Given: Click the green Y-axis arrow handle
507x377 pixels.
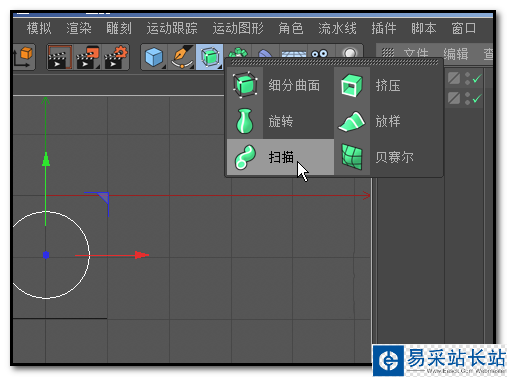Looking at the screenshot, I should [46, 159].
